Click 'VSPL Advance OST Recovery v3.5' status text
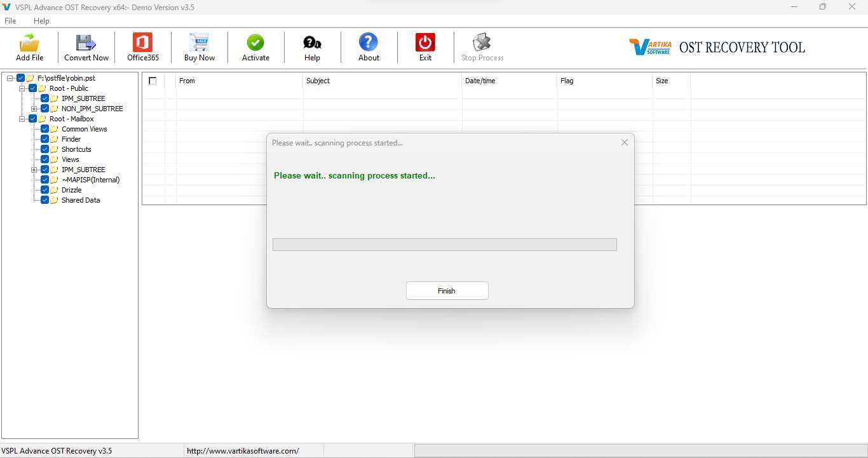The image size is (868, 458). click(57, 451)
